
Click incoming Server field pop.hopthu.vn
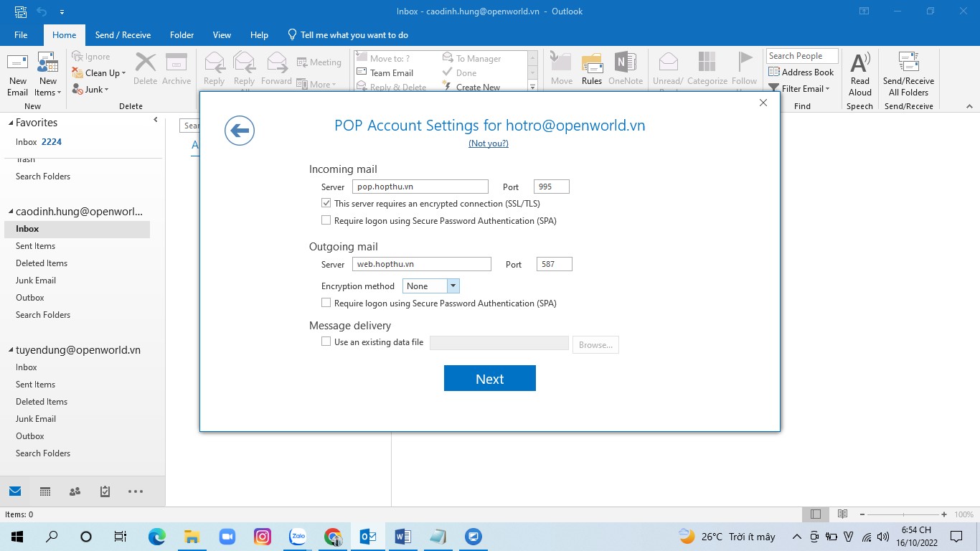[x=420, y=187]
